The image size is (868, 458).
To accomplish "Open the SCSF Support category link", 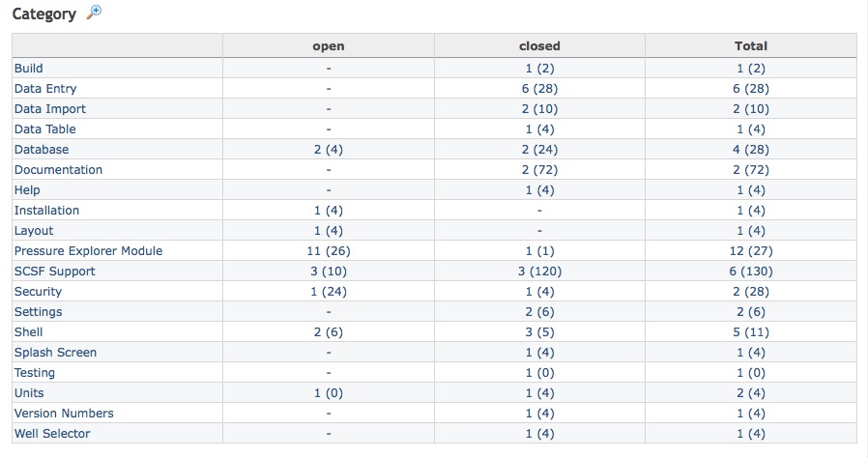I will click(x=55, y=272).
